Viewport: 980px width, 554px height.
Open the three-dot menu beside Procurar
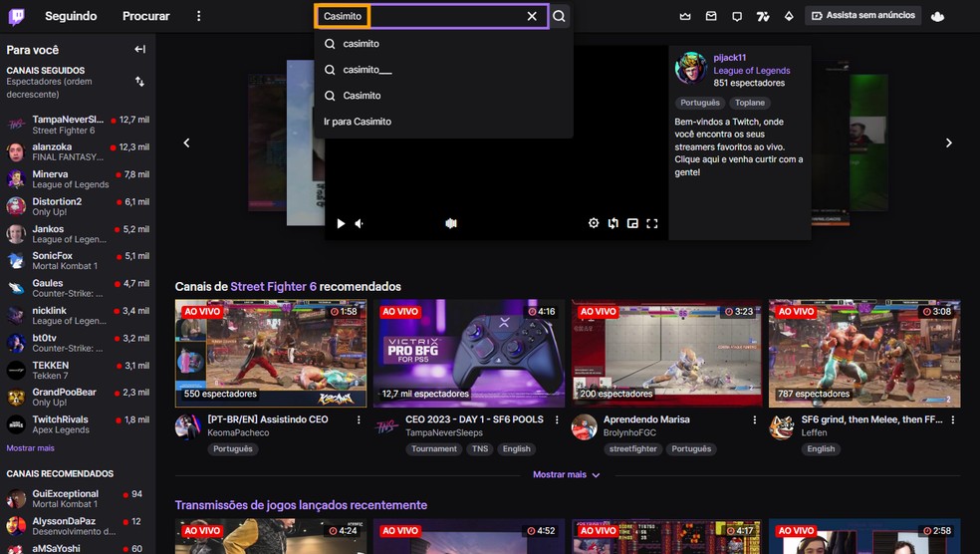click(199, 16)
